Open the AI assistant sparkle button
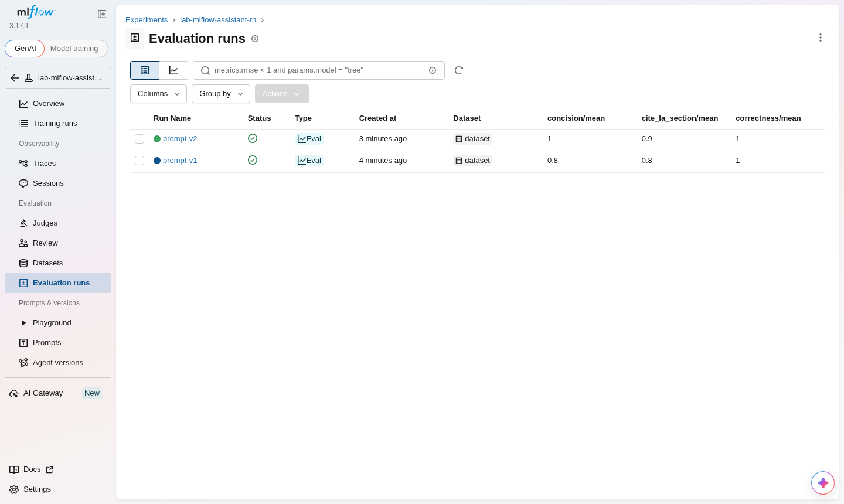The width and height of the screenshot is (844, 504). (x=823, y=483)
